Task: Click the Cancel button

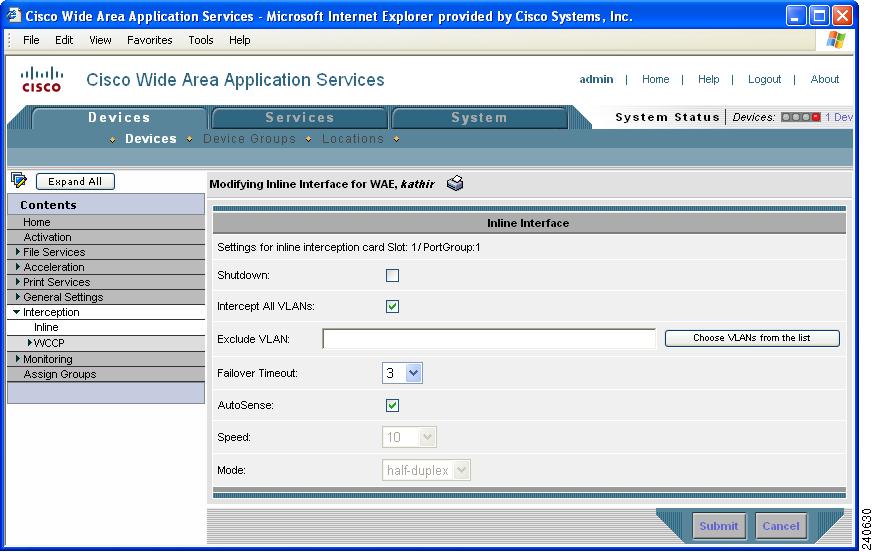Action: pyautogui.click(x=781, y=526)
